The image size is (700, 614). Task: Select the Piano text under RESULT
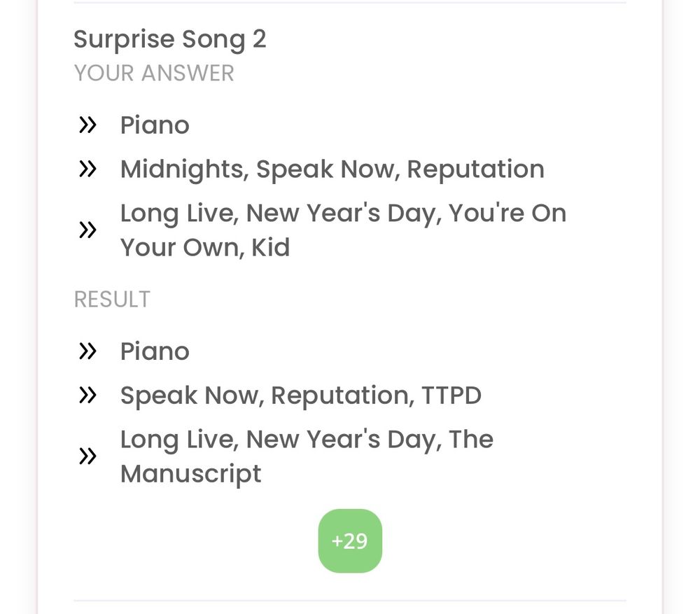coord(155,351)
